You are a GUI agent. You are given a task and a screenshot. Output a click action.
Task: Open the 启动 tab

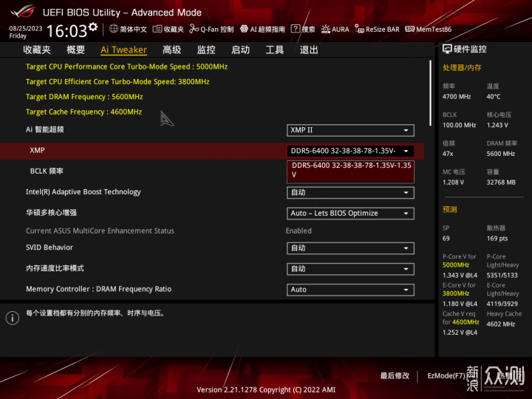point(240,50)
